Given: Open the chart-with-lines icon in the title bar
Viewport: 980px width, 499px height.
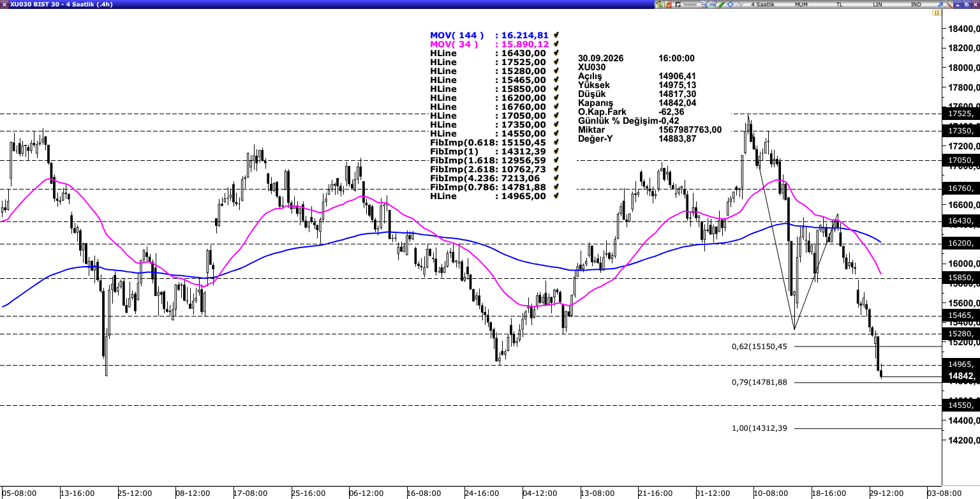Looking at the screenshot, I should (x=713, y=4).
